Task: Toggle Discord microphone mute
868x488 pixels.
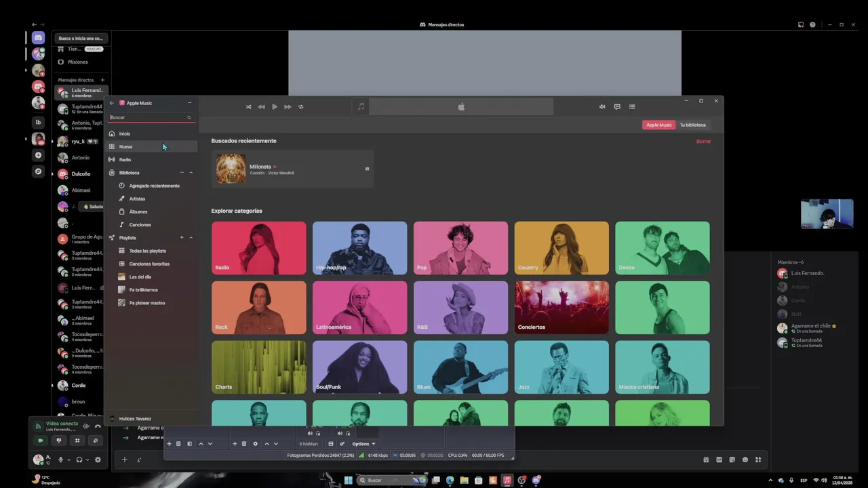Action: click(x=60, y=460)
